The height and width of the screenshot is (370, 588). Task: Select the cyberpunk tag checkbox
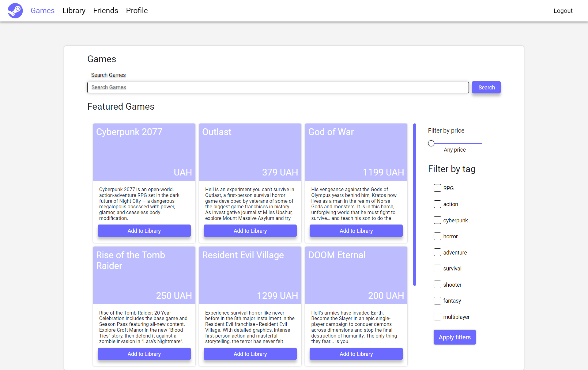[437, 220]
